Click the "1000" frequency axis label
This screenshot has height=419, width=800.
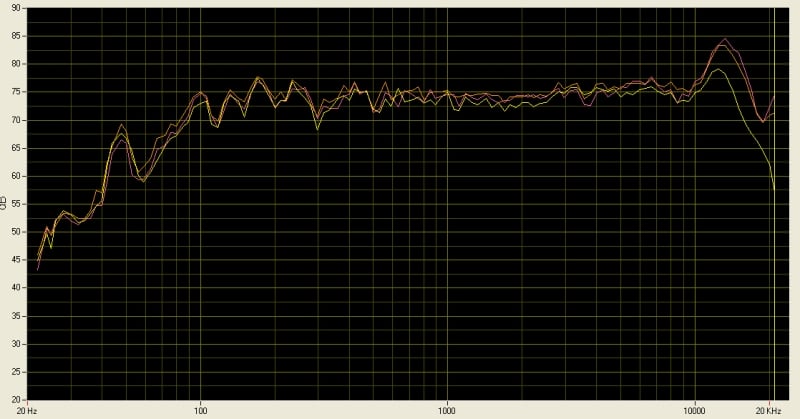click(447, 410)
